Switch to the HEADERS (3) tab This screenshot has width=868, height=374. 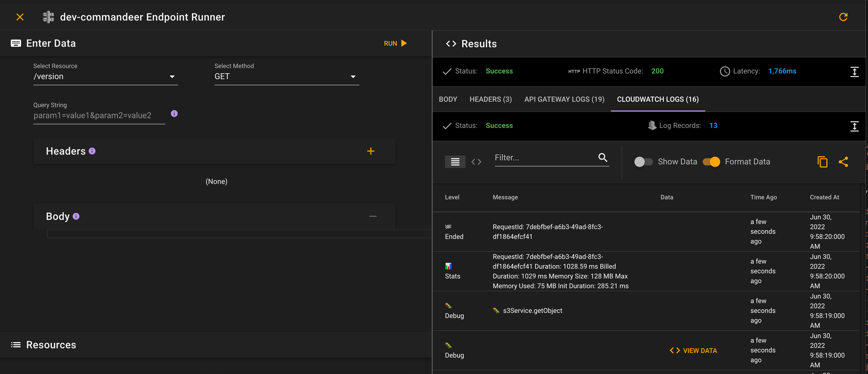click(491, 99)
